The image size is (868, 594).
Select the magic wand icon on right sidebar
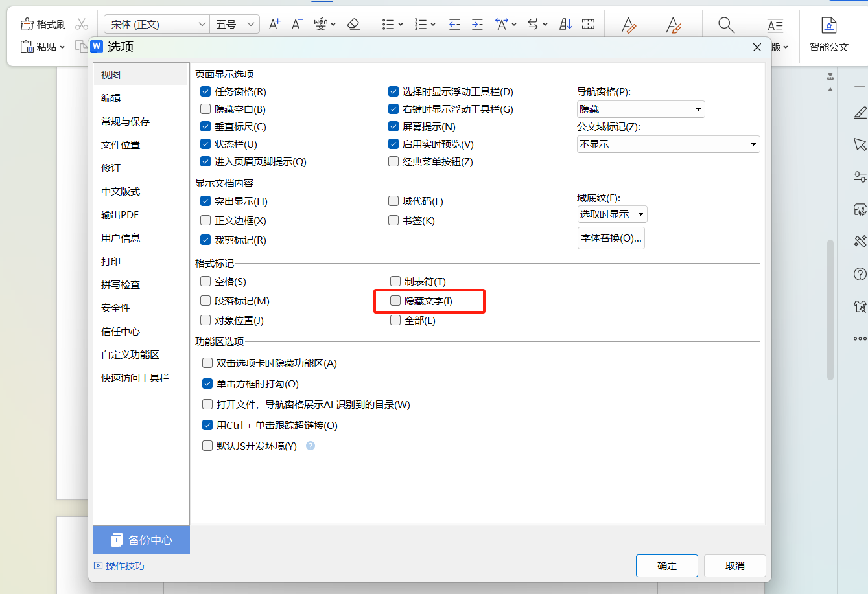point(860,241)
